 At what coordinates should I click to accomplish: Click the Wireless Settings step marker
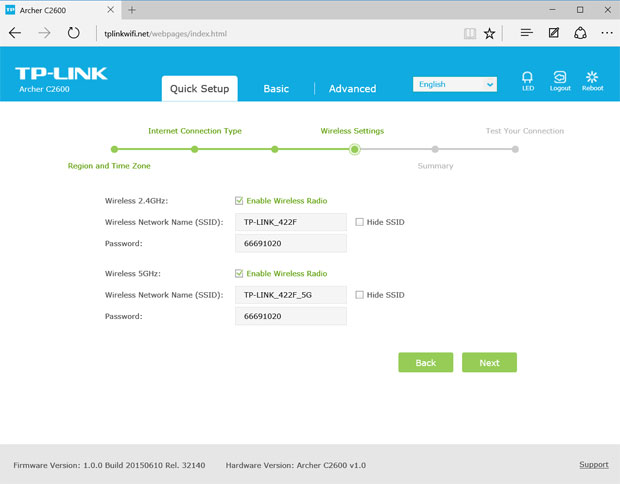tap(355, 149)
